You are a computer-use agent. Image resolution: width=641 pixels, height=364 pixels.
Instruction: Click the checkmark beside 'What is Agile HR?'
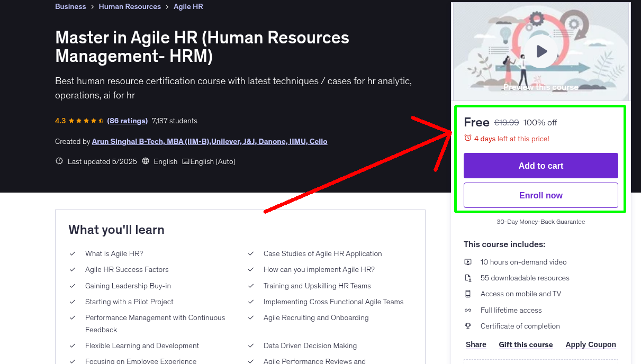tap(73, 253)
